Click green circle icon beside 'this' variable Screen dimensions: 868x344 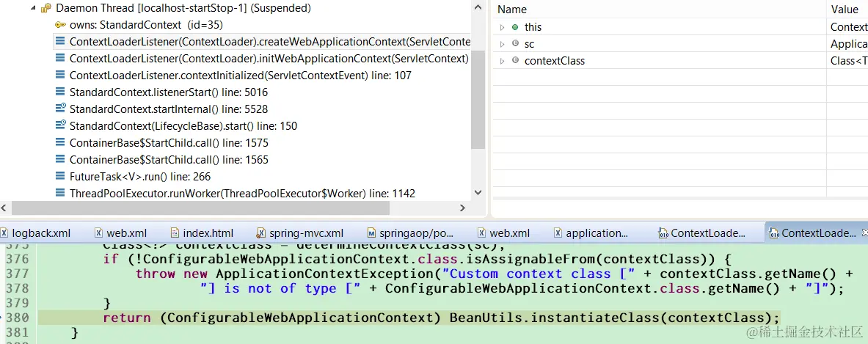(515, 27)
